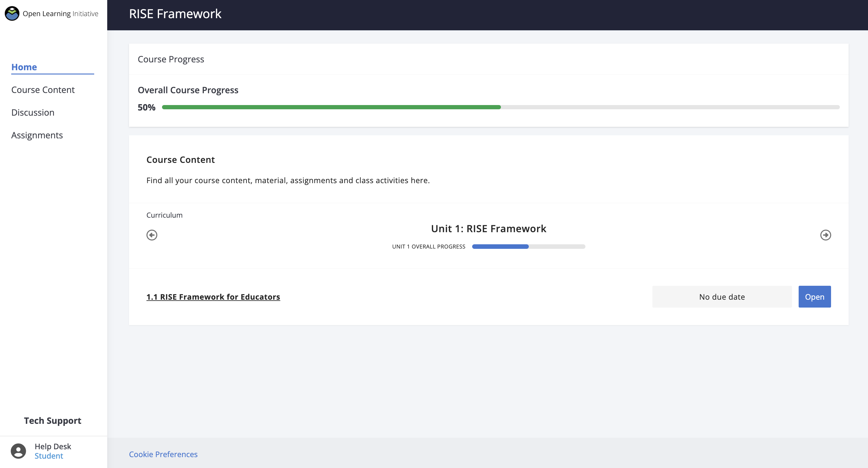
Task: Click the Tech Support link
Action: click(x=53, y=420)
